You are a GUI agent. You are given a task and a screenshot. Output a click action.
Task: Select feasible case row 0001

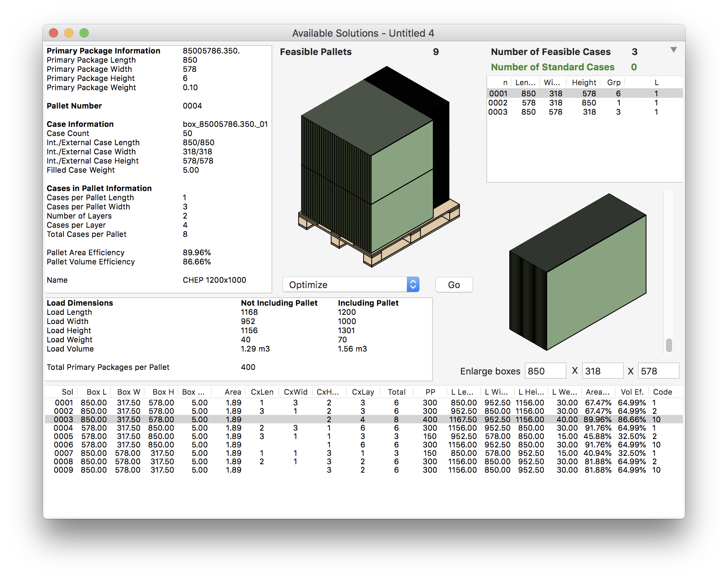585,94
